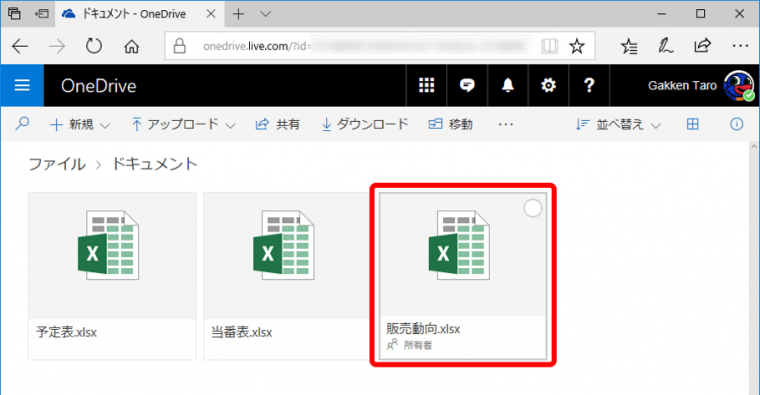Add web notes with pen icon

(665, 47)
